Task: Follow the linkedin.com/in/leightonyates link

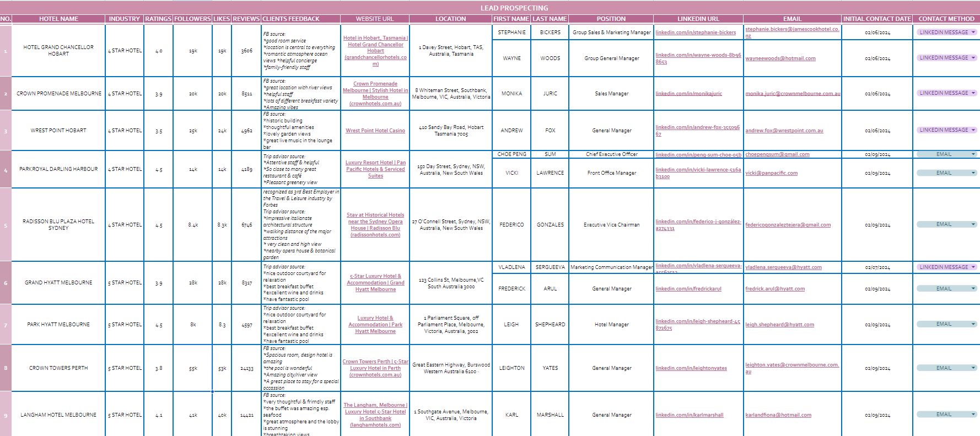Action: tap(691, 368)
